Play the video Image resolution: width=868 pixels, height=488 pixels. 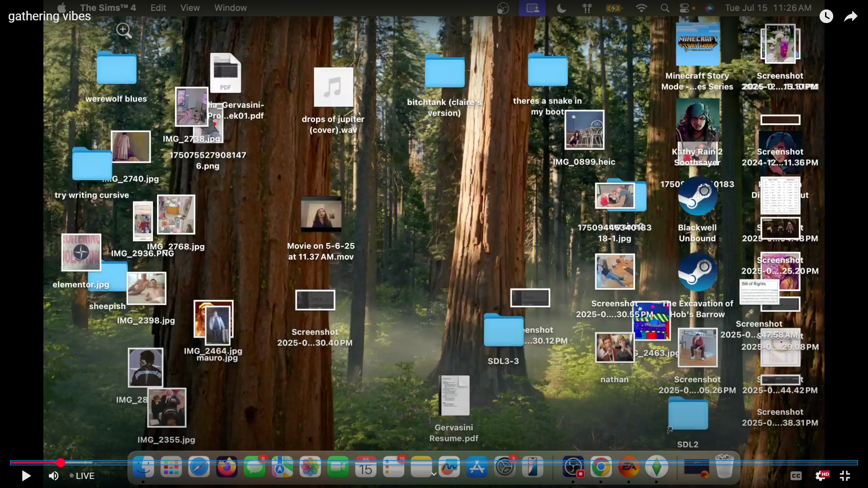pos(26,476)
